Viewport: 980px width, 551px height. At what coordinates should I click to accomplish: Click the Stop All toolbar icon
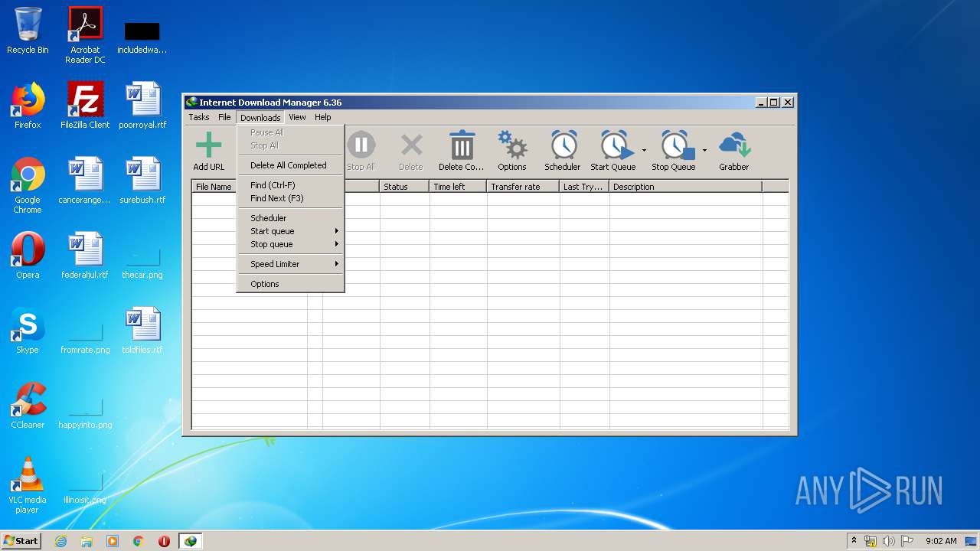(361, 151)
